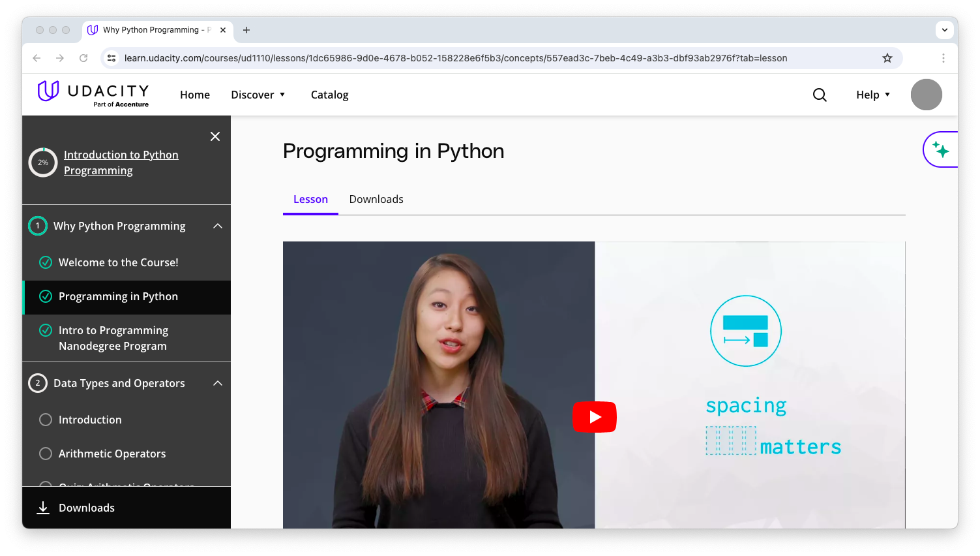This screenshot has height=556, width=980.
Task: Open the Introduction to Python Programming link
Action: (121, 162)
